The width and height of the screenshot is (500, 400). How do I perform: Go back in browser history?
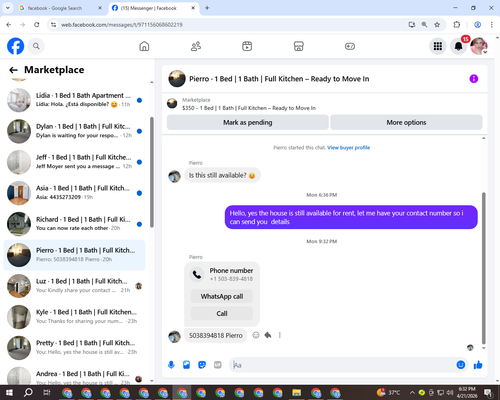(9, 25)
